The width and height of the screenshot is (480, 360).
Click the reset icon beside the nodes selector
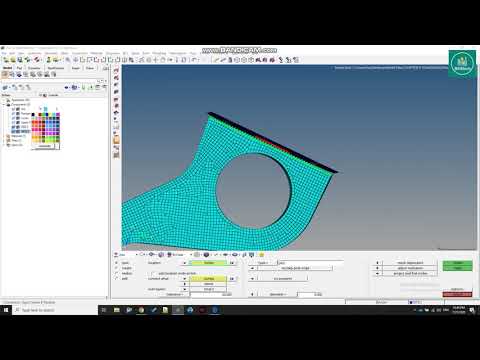pyautogui.click(x=232, y=263)
